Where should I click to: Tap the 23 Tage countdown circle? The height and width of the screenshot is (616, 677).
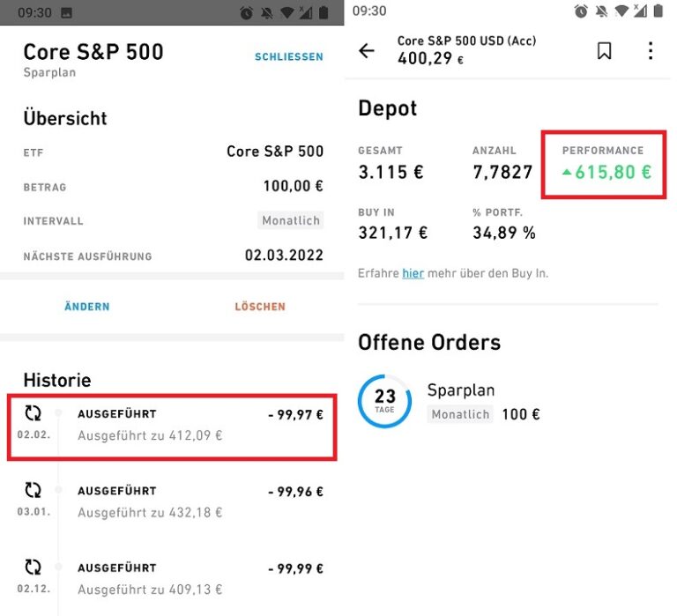(384, 401)
